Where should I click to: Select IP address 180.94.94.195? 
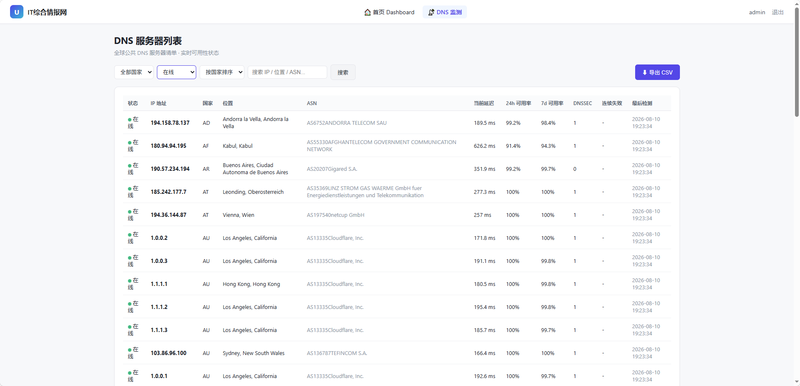[x=168, y=146]
